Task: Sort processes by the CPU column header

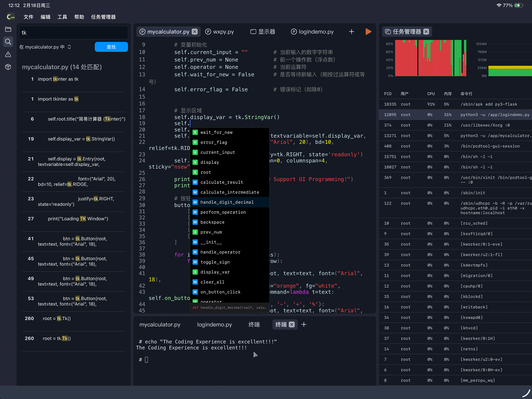Action: pos(431,94)
